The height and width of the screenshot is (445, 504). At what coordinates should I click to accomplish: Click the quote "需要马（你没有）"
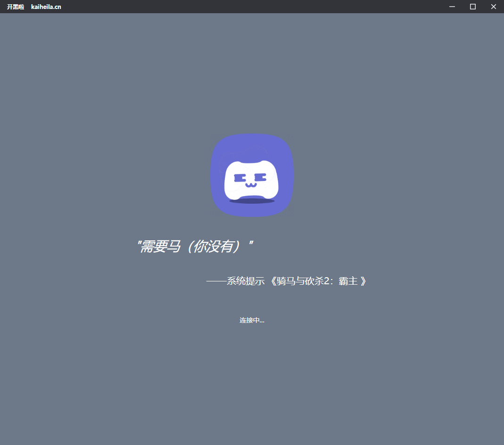point(195,247)
